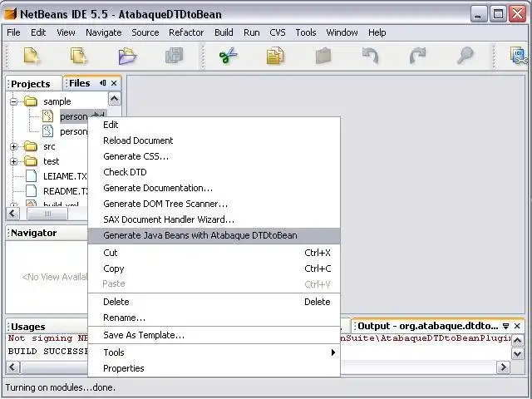Image resolution: width=532 pixels, height=399 pixels.
Task: Click the src folder icon
Action: click(x=31, y=146)
